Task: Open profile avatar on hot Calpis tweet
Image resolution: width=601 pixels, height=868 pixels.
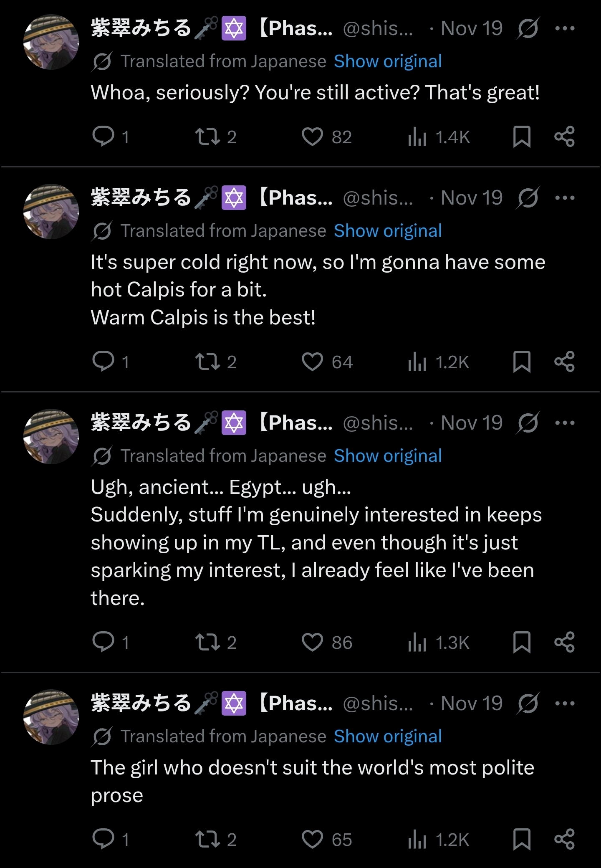Action: point(51,212)
